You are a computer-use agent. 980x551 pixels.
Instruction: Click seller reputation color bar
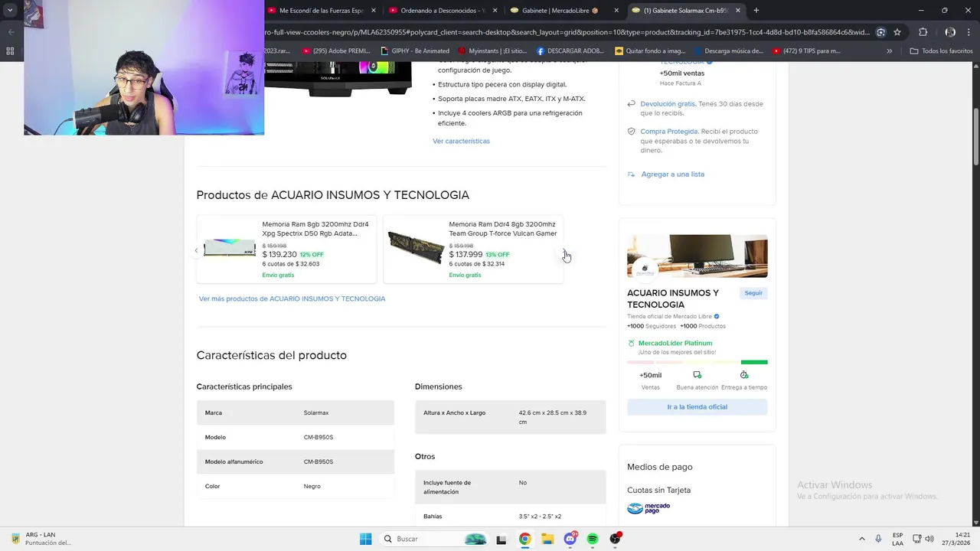(697, 362)
